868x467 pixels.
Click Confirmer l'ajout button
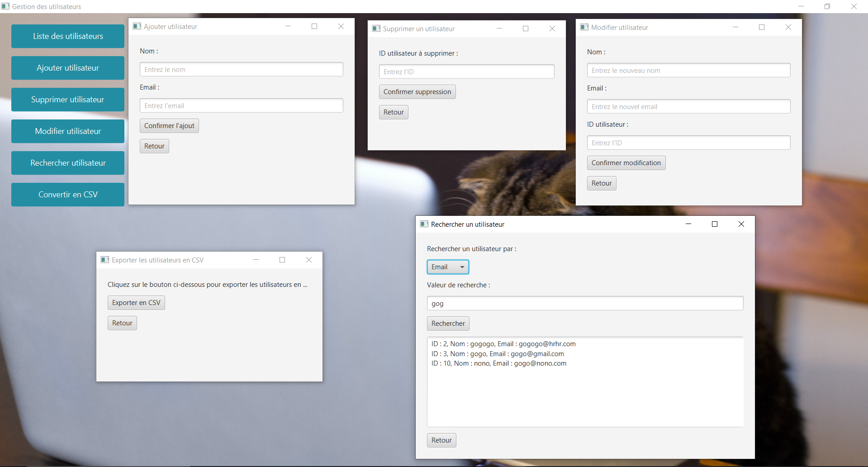169,126
